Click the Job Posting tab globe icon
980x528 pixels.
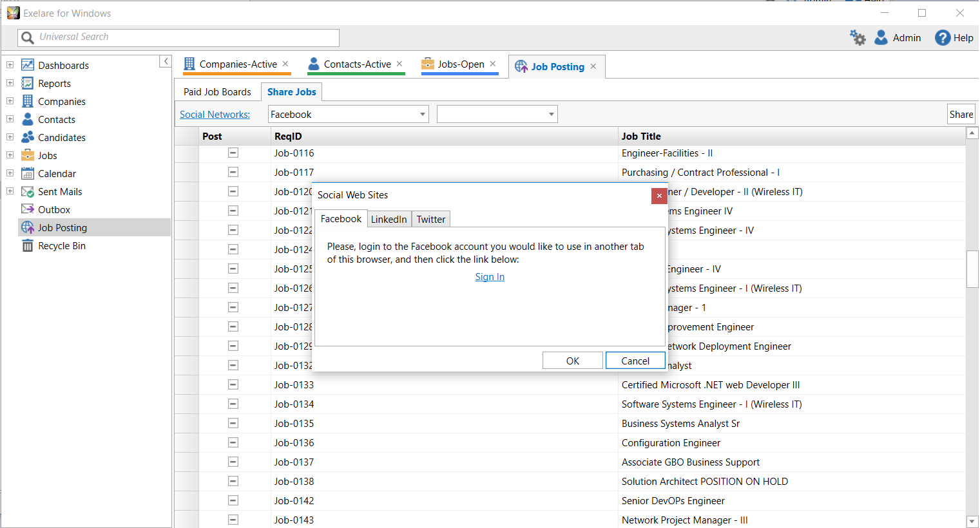521,66
